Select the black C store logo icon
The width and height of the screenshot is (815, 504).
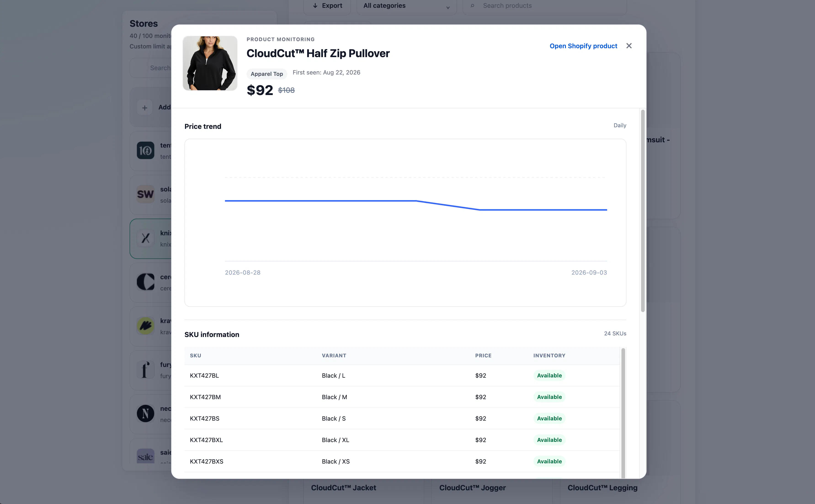pos(145,282)
